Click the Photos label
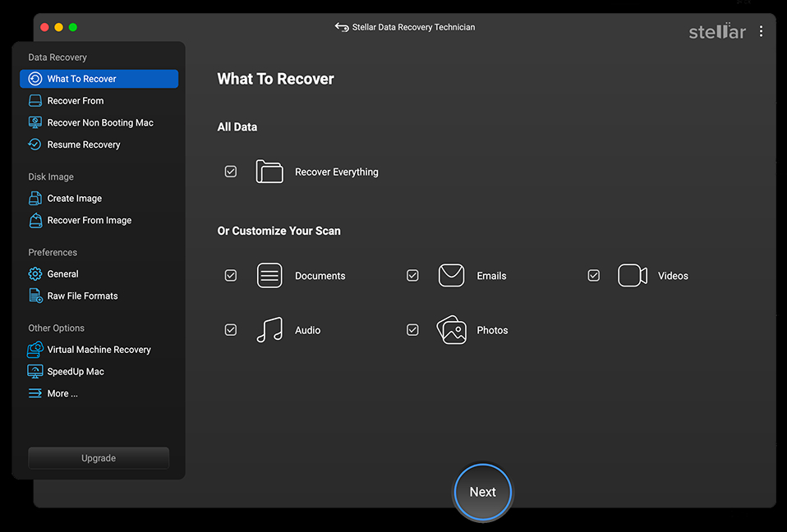 click(492, 330)
